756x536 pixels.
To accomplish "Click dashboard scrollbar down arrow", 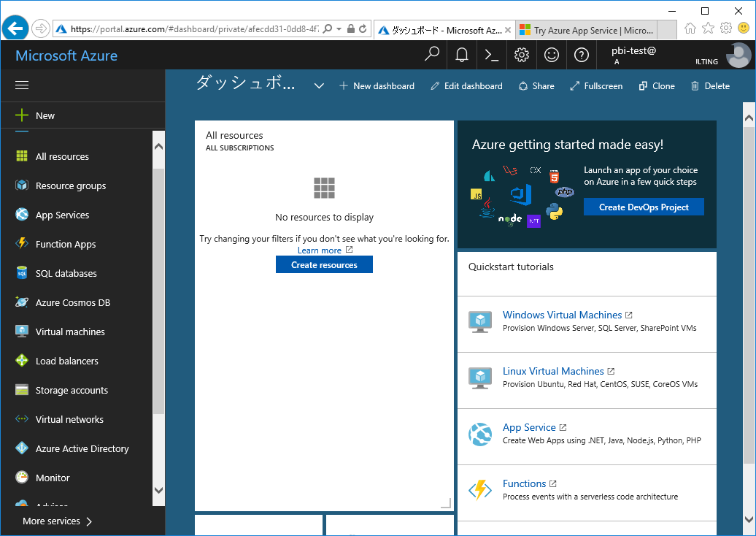I will coord(749,520).
